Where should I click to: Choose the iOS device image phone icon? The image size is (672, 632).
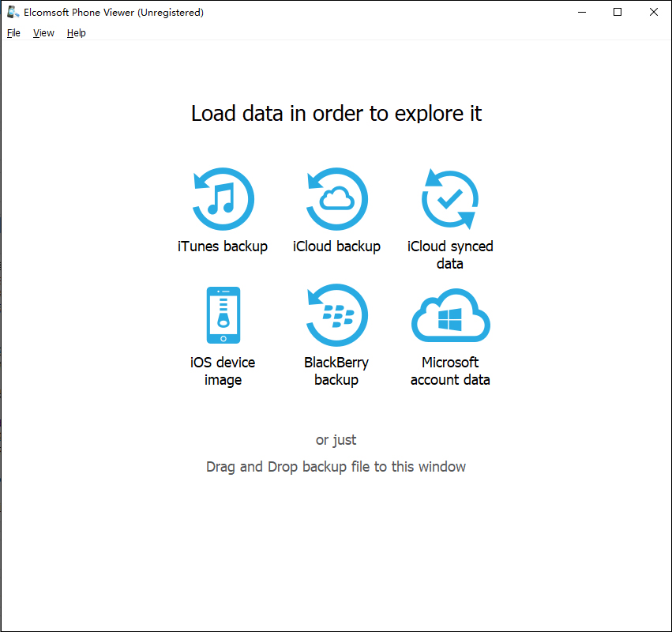tap(223, 315)
